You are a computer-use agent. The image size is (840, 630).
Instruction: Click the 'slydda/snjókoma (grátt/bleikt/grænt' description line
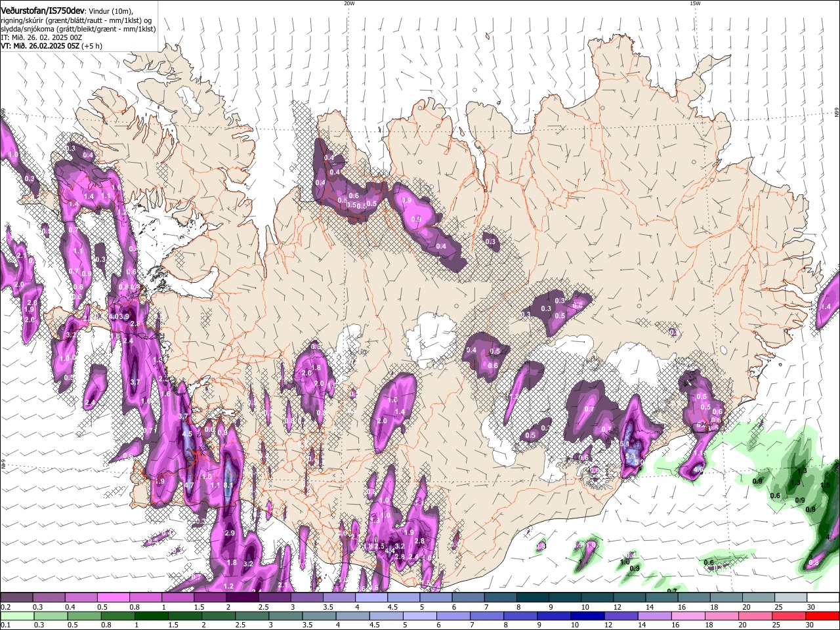pyautogui.click(x=78, y=29)
